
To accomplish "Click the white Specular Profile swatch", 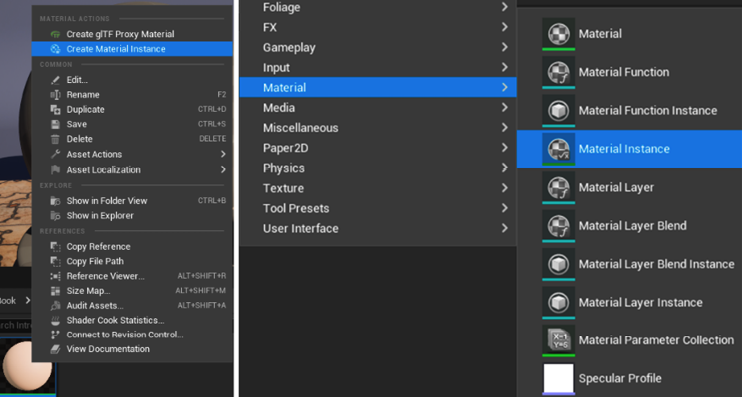I will click(558, 379).
